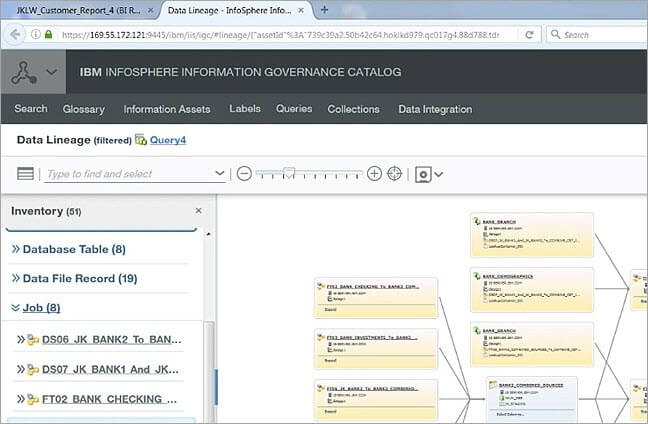Open the Collections menu
Screen dimensions: 648x424
click(353, 109)
